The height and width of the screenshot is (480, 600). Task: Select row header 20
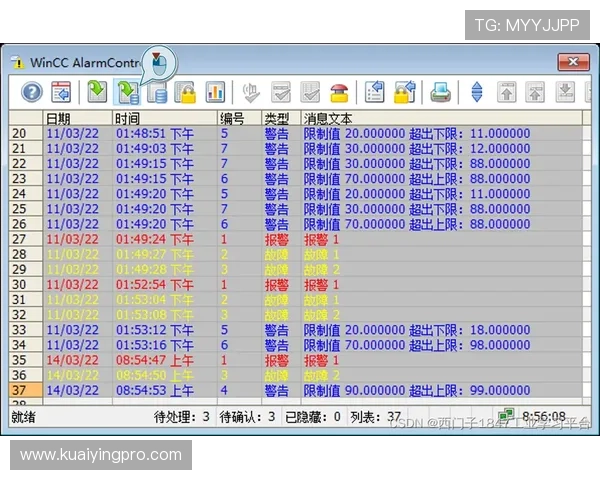[26, 133]
